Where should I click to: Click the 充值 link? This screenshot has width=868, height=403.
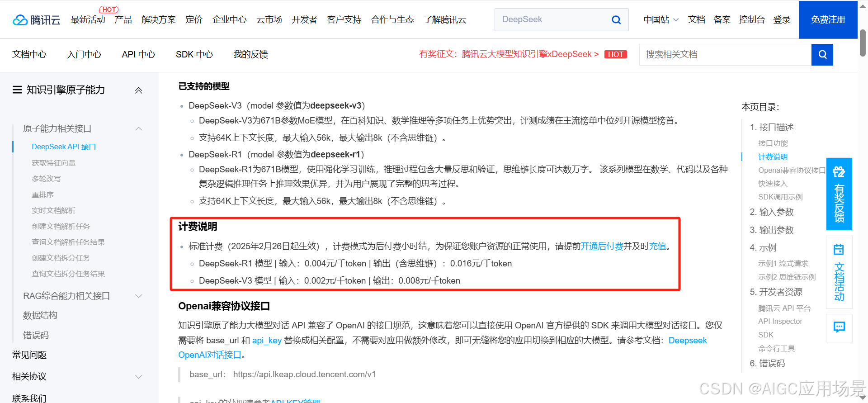tap(658, 247)
